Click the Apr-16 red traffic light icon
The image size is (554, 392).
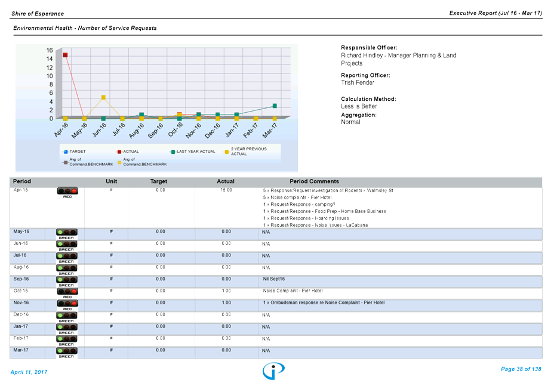point(67,191)
